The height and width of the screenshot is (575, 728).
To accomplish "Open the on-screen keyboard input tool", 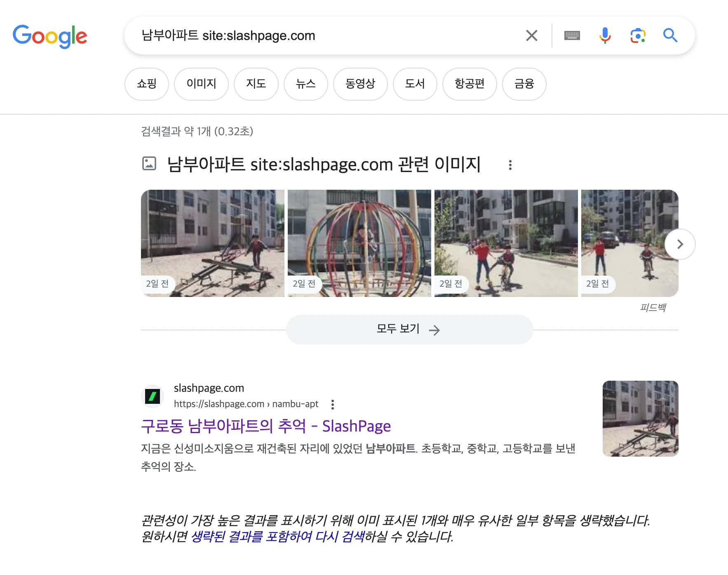I will tap(572, 36).
